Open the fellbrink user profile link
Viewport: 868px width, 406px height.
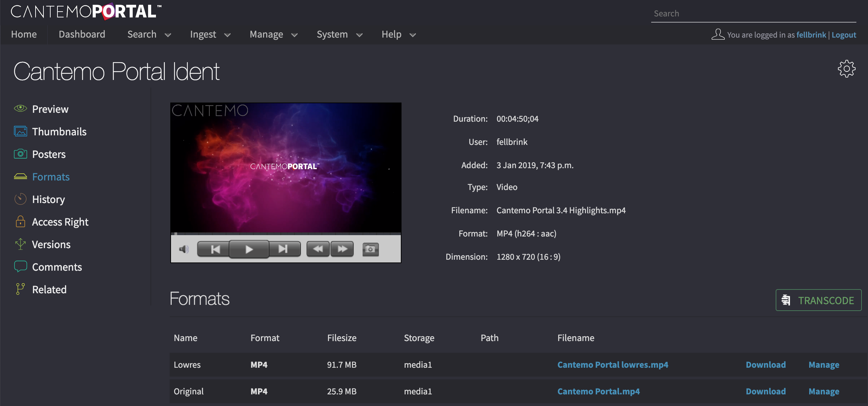[811, 35]
